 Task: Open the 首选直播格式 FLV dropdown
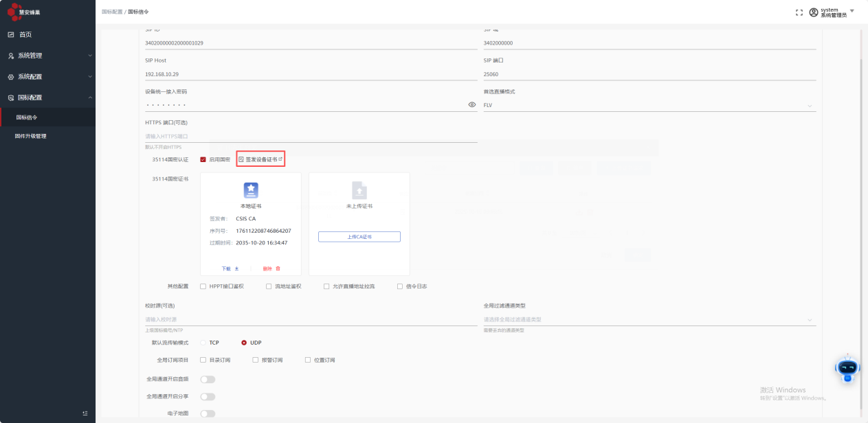pyautogui.click(x=649, y=105)
